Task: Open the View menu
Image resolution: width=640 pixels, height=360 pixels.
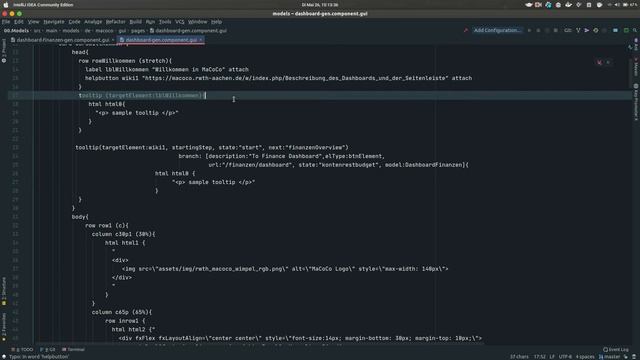Action: tap(33, 22)
